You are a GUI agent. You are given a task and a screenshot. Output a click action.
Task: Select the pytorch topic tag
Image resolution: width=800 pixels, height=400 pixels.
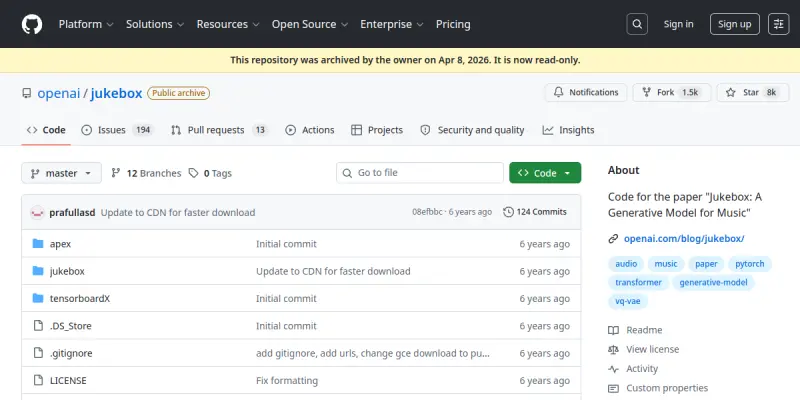tap(749, 264)
